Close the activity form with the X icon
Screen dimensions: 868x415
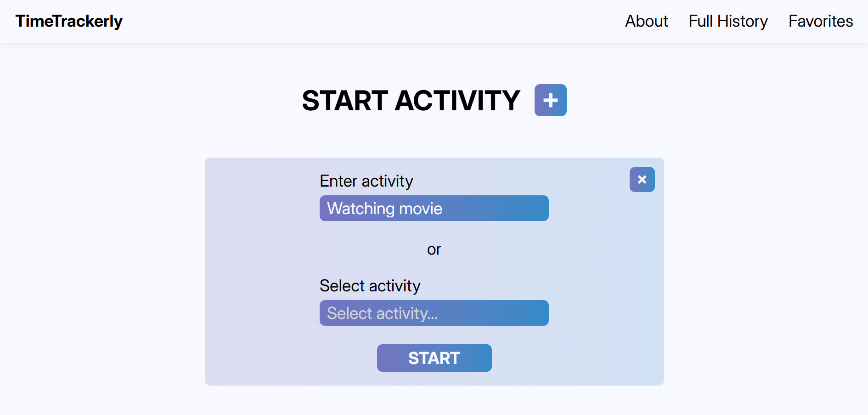[642, 179]
